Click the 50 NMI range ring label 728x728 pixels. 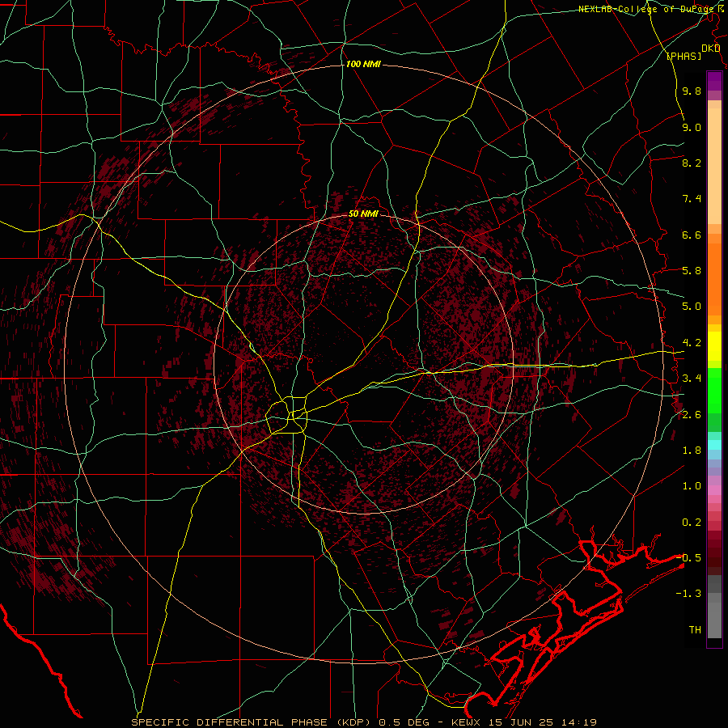(363, 214)
